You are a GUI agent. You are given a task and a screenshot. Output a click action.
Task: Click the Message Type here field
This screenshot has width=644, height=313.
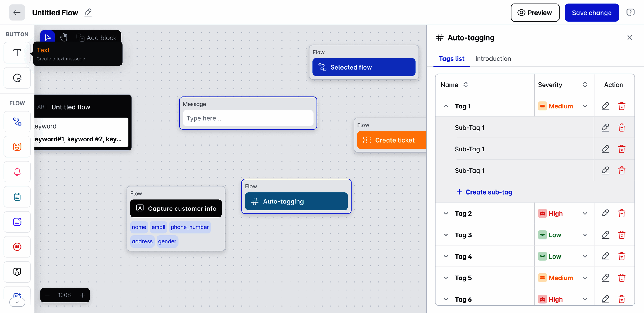coord(248,118)
